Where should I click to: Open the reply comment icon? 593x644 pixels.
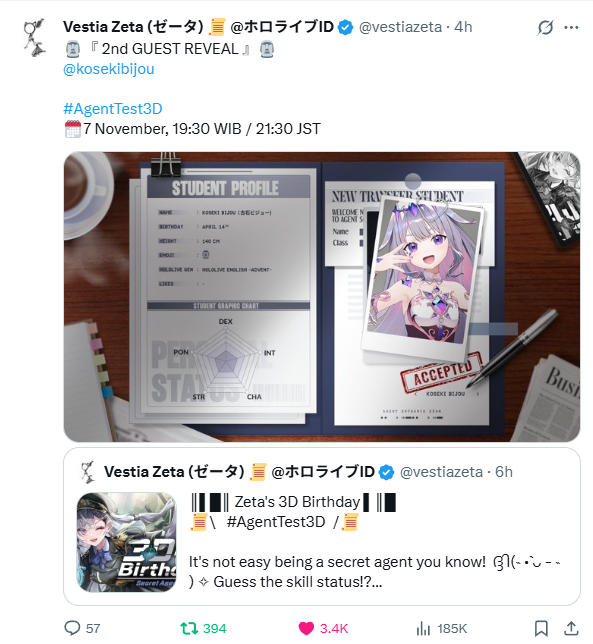click(72, 628)
